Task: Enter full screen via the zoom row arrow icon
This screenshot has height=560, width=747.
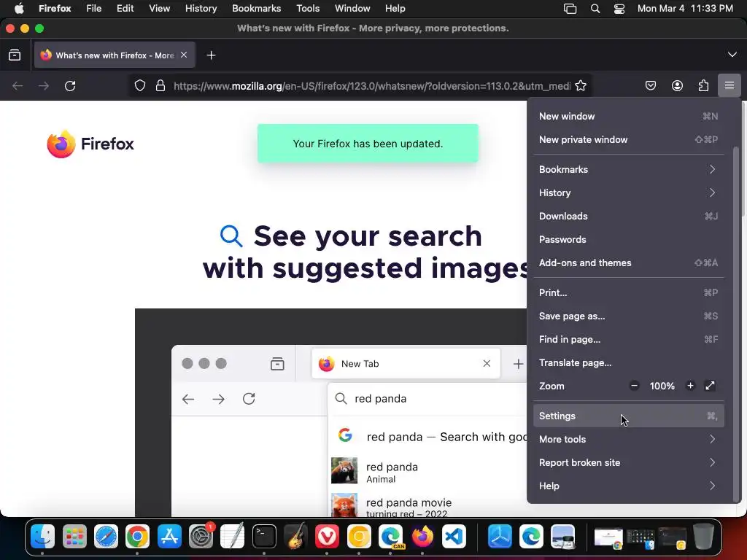Action: [x=710, y=386]
